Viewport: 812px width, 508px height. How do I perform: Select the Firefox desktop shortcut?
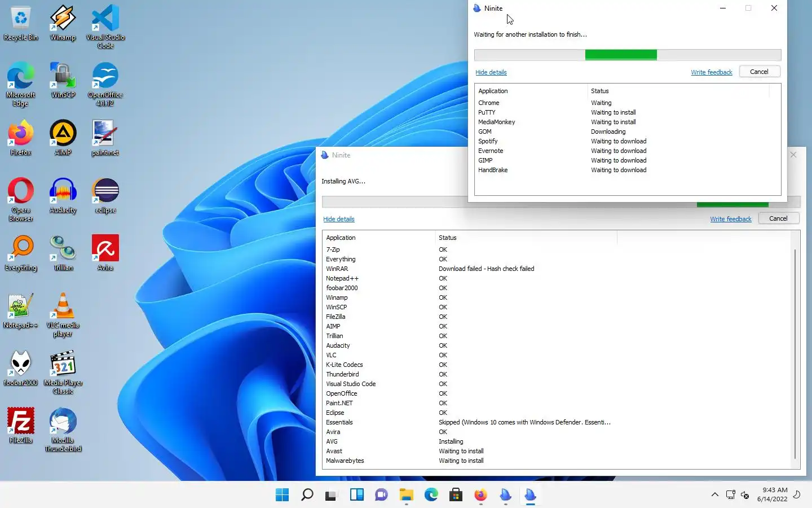21,138
